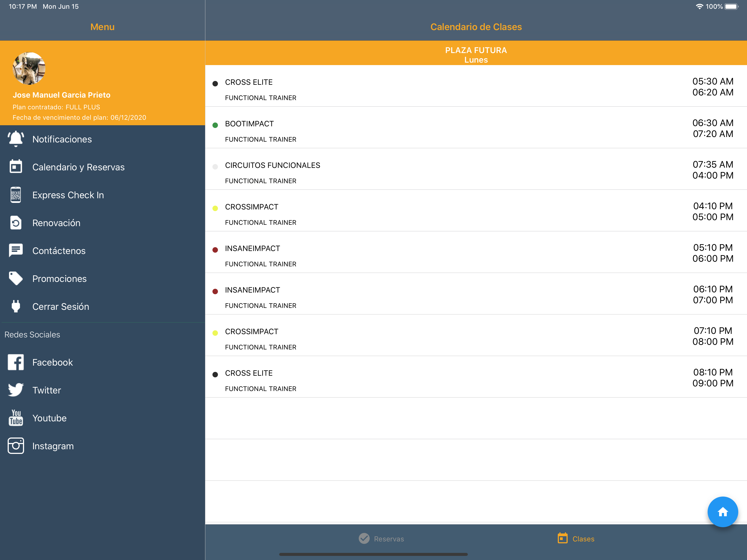The width and height of the screenshot is (747, 560).
Task: Tap the 06:30 AM BOOTIMPACT time
Action: pyautogui.click(x=713, y=122)
